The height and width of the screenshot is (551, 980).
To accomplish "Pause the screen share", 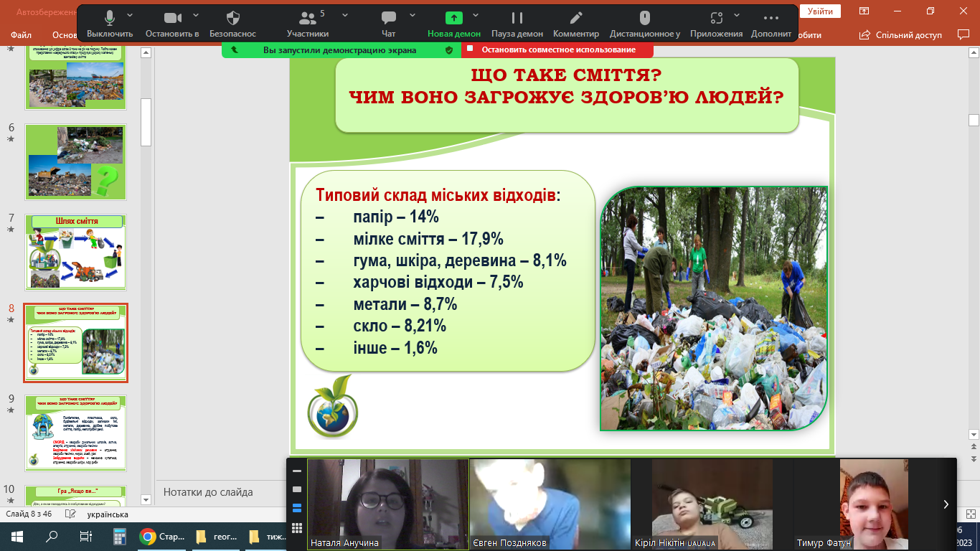I will (517, 23).
